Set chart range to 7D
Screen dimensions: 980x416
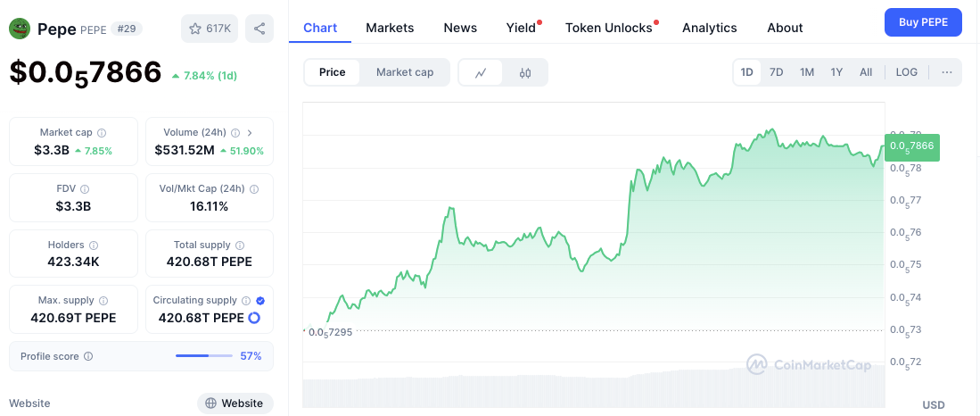pyautogui.click(x=777, y=72)
